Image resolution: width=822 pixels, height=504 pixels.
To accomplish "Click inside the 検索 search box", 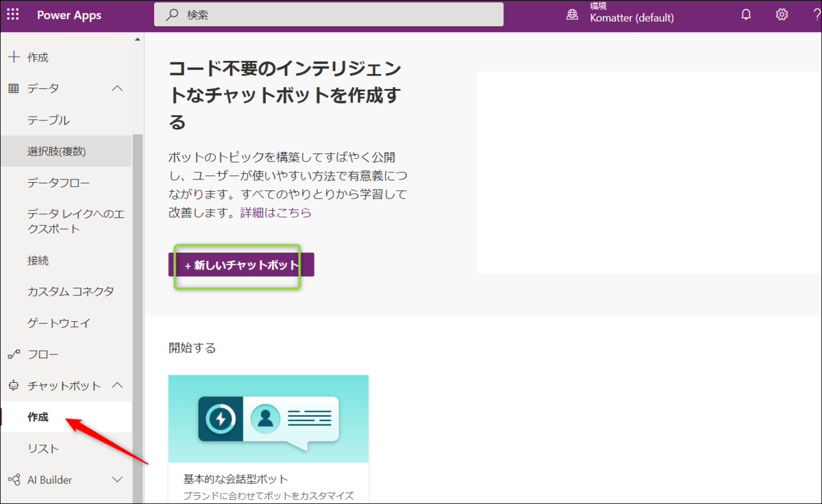I will pyautogui.click(x=329, y=14).
